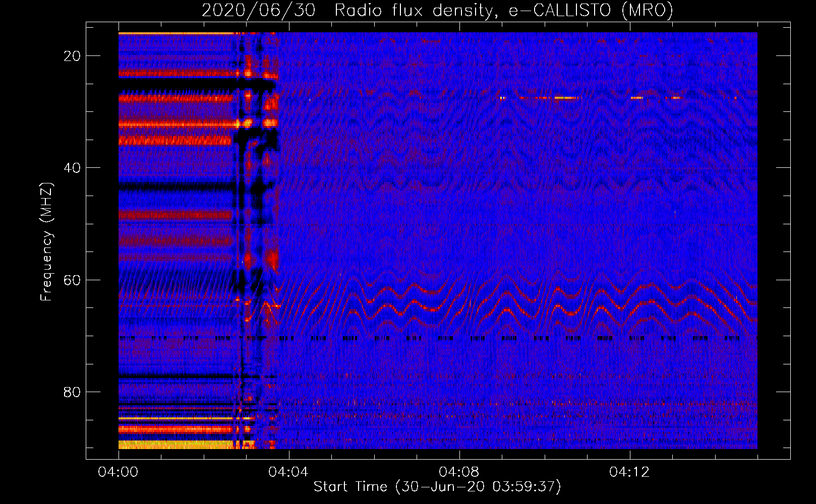Click the '04:04' time tick label
The height and width of the screenshot is (504, 816).
[x=288, y=472]
